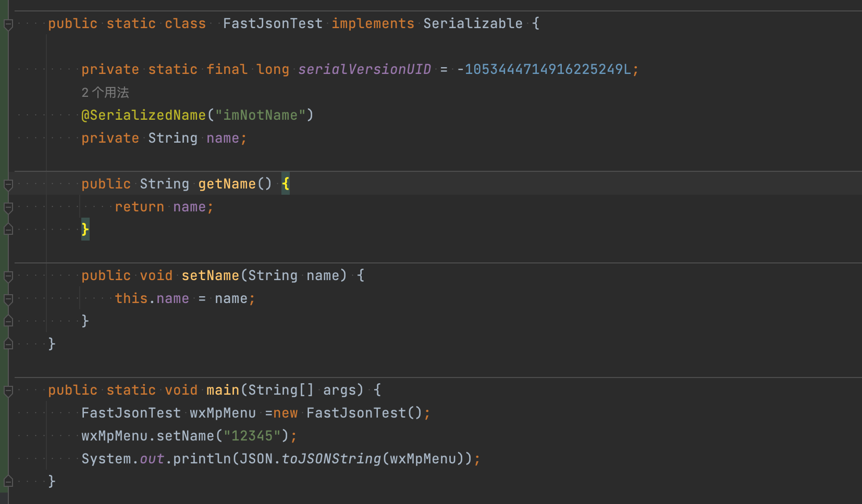Image resolution: width=862 pixels, height=504 pixels.
Task: Click 'JSON' class reference in println line
Action: coord(256,459)
